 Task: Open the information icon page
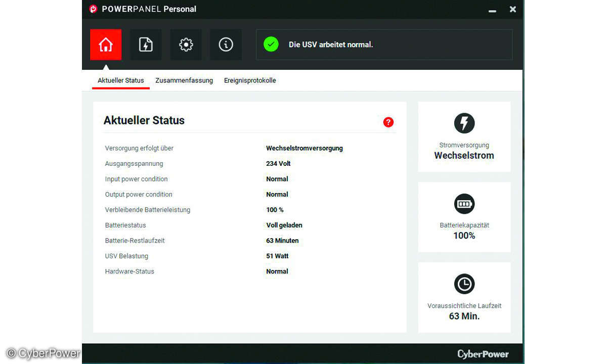[226, 45]
